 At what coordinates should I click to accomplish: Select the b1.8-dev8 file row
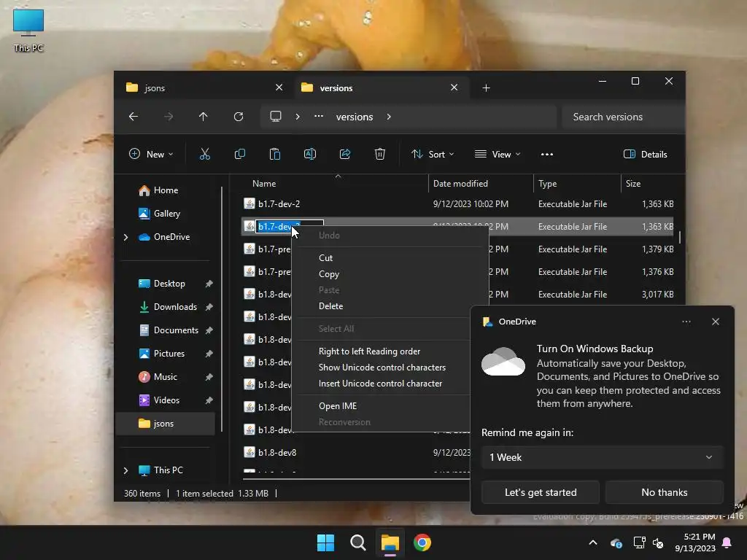point(356,452)
